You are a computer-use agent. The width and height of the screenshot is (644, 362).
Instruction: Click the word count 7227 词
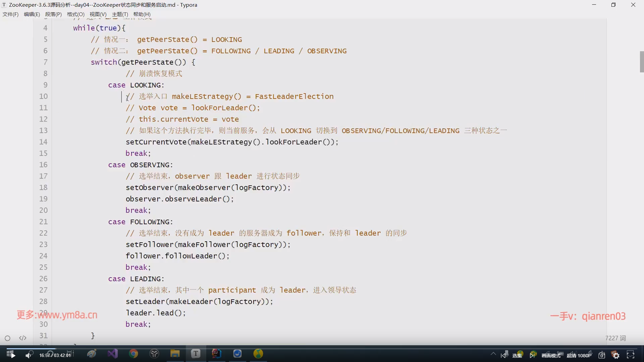(615, 338)
